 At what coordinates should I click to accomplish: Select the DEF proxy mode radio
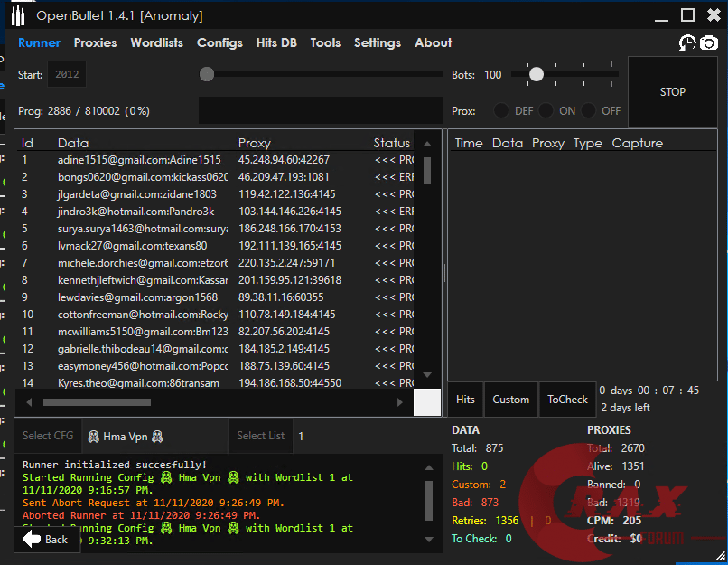click(501, 111)
